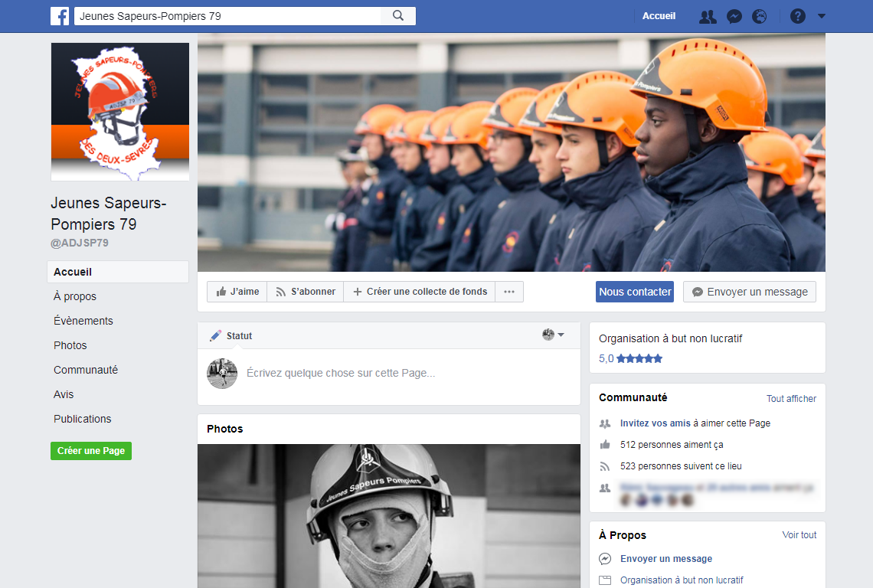Toggle S'abonner to follow page
The width and height of the screenshot is (873, 588).
(306, 292)
